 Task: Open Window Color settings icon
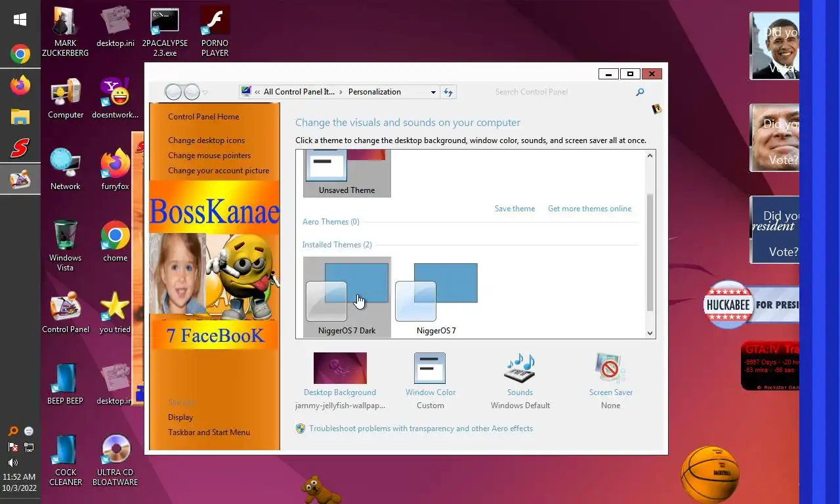pos(430,367)
